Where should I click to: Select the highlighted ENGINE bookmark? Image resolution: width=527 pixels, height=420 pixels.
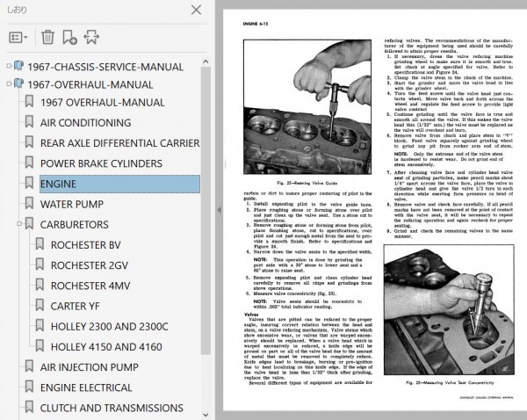(x=119, y=184)
